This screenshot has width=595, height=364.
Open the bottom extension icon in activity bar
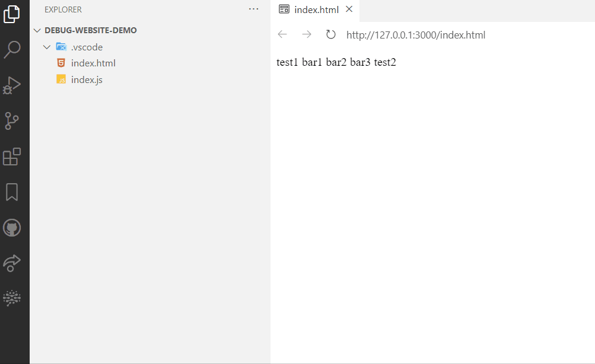tap(12, 298)
